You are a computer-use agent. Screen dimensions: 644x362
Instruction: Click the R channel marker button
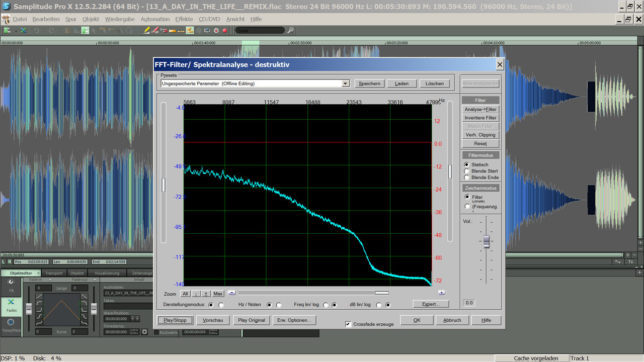click(10, 261)
